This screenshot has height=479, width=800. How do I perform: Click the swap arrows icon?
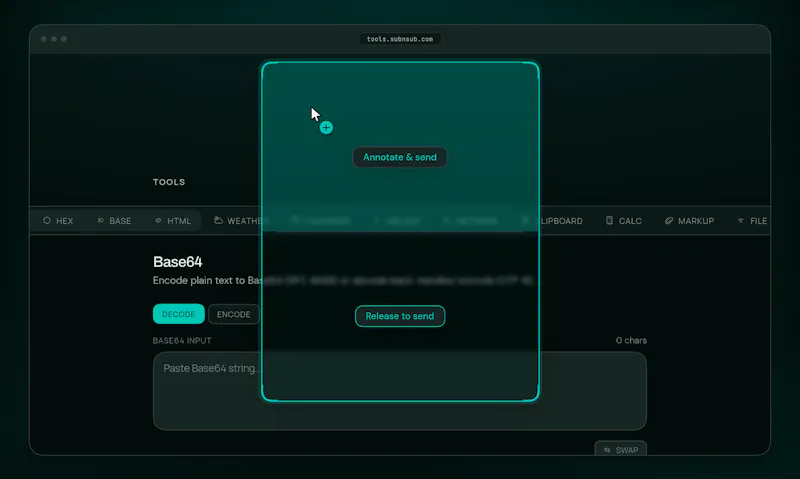tap(607, 450)
